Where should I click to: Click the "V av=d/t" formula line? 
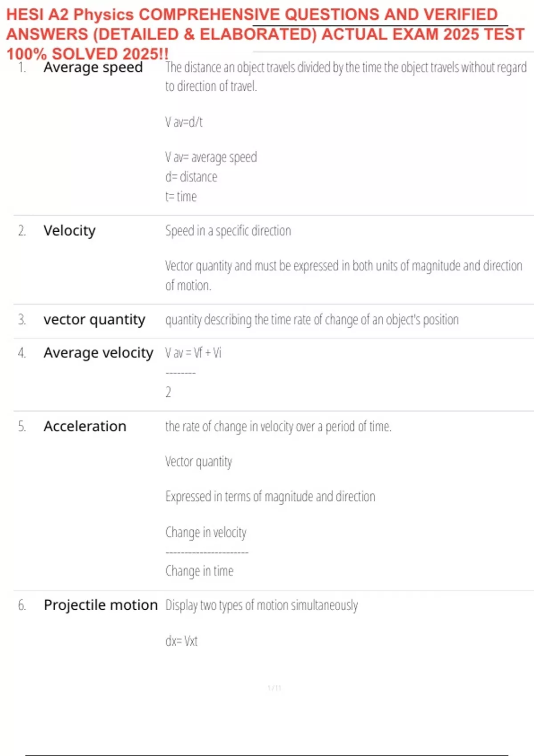184,122
